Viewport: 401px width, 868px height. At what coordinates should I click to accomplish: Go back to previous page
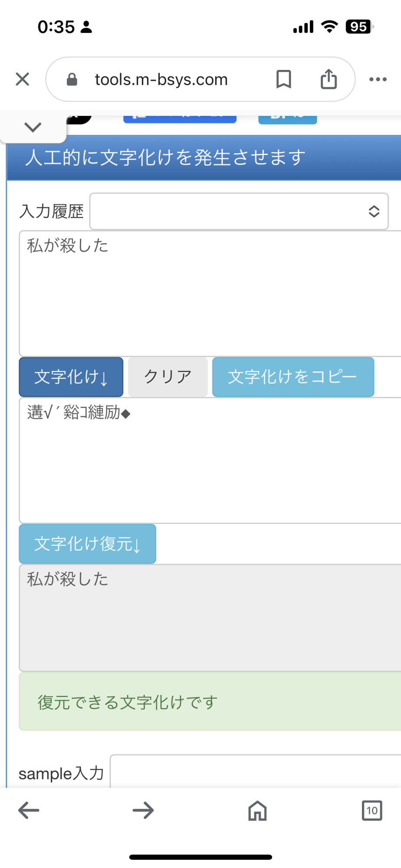(x=29, y=810)
